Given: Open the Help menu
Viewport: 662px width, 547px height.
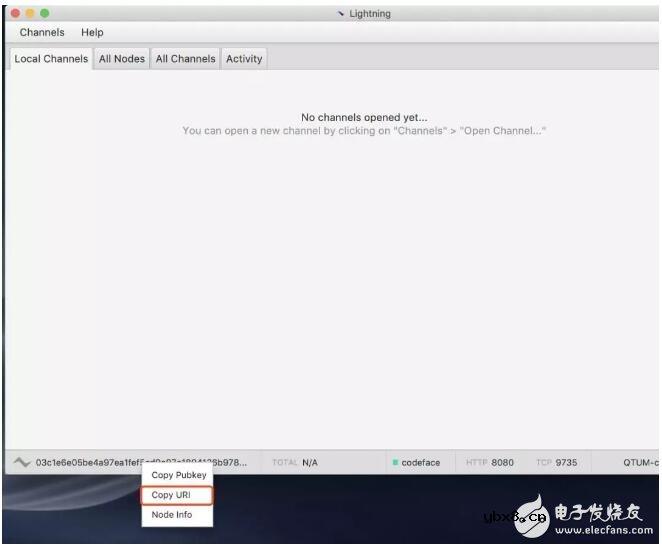Looking at the screenshot, I should click(x=92, y=32).
